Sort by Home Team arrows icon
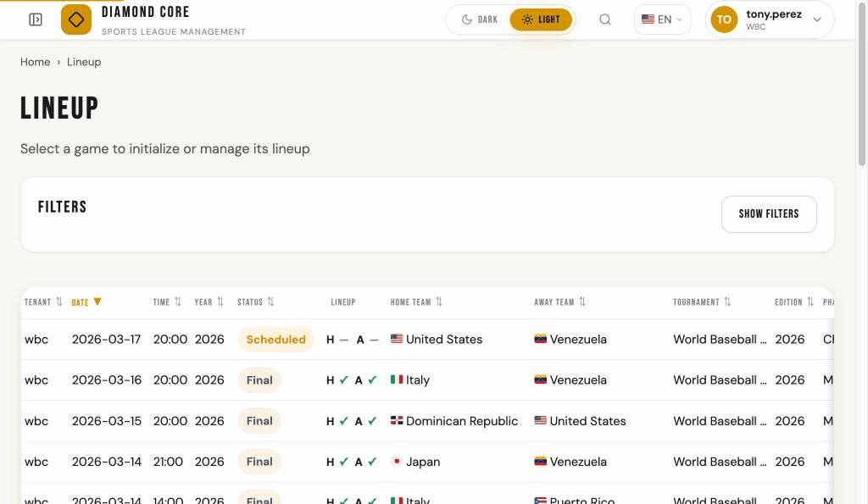The image size is (868, 504). tap(439, 302)
